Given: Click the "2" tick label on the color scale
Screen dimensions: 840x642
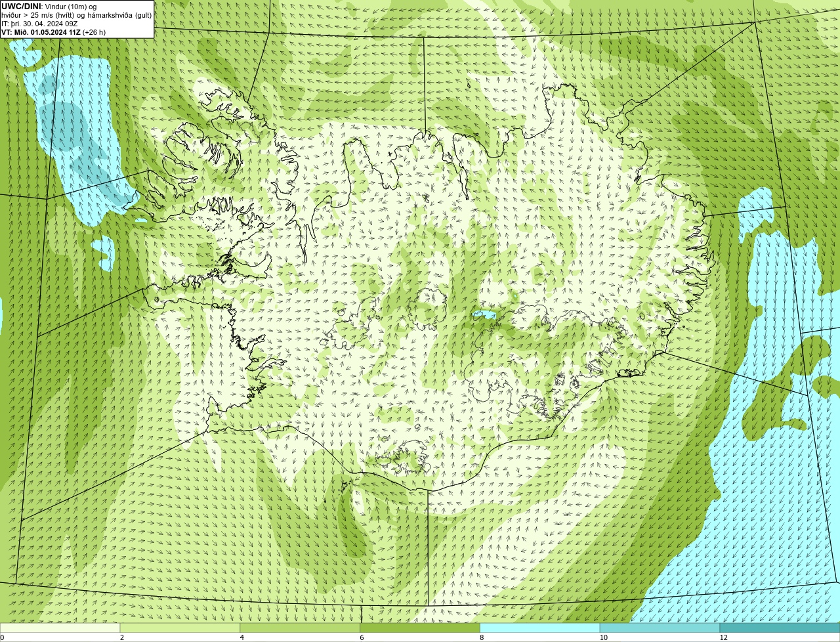Looking at the screenshot, I should 122,637.
